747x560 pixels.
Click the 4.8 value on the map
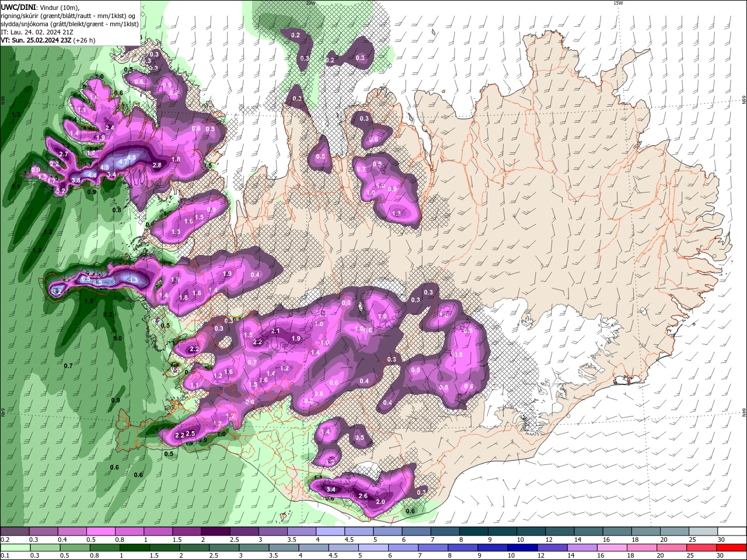point(92,174)
